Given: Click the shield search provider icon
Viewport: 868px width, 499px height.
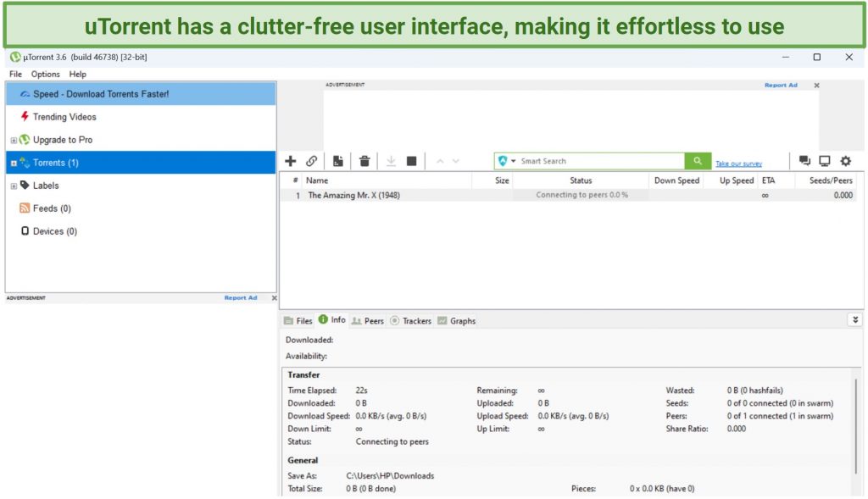Looking at the screenshot, I should (503, 161).
